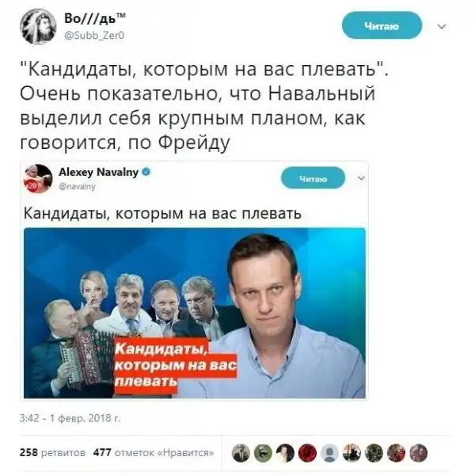Open third liker's avatar in the row
Viewport: 475px width, 476px height.
tap(285, 453)
